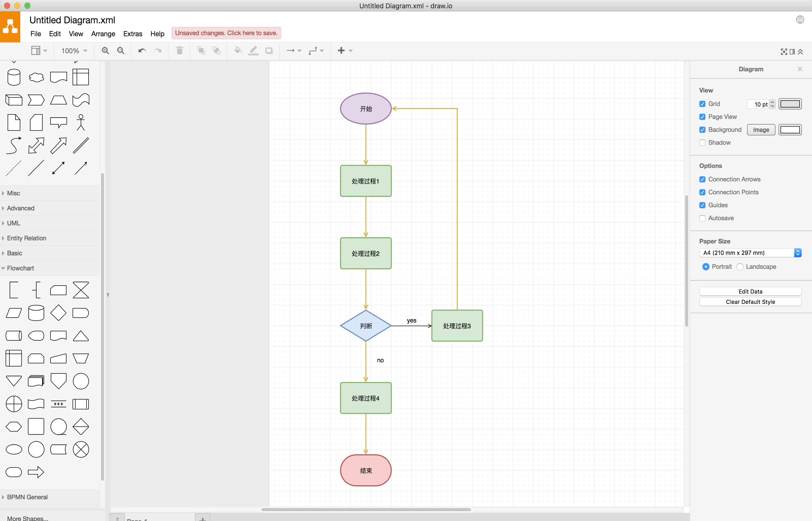Collapse panels with the double chevron icon
The image size is (812, 521).
coord(801,51)
